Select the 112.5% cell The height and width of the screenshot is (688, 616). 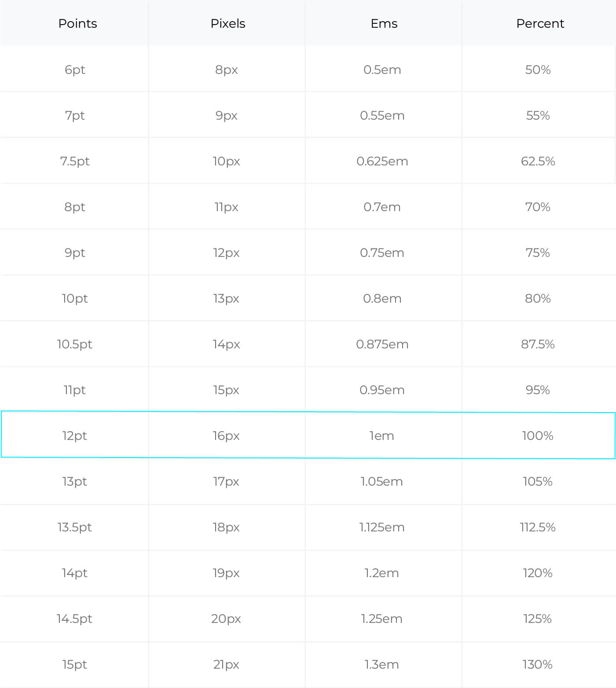(538, 527)
